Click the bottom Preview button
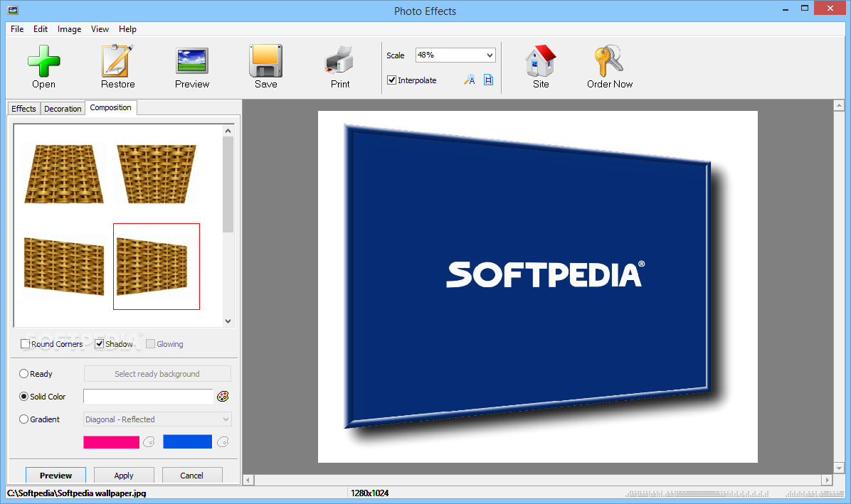851x504 pixels. click(56, 476)
